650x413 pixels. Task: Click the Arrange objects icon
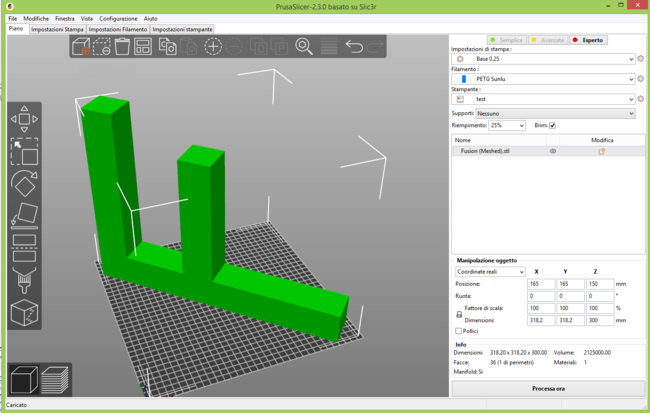(x=143, y=47)
